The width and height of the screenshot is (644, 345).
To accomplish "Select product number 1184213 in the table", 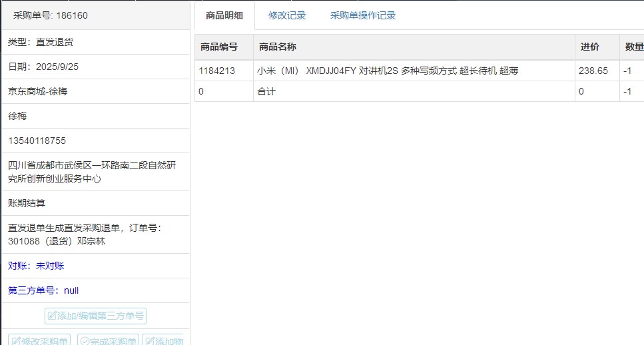I will 216,71.
